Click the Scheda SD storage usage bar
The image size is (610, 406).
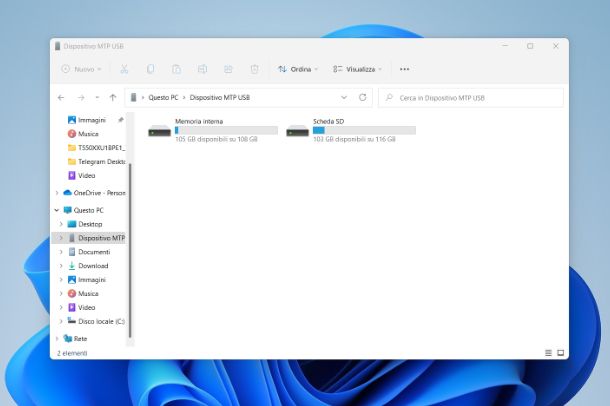[365, 130]
